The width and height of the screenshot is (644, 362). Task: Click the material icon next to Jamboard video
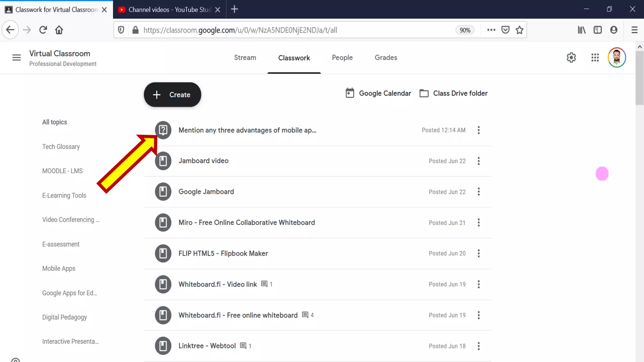(x=163, y=161)
